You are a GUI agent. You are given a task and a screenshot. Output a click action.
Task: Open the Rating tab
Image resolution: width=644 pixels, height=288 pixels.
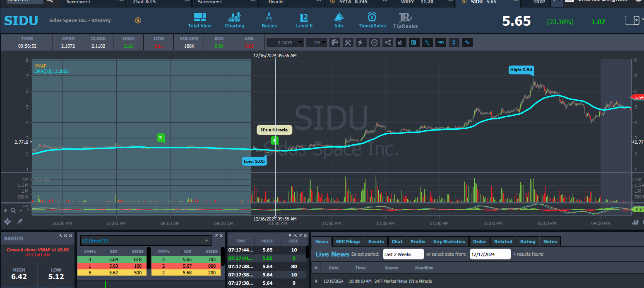point(528,242)
